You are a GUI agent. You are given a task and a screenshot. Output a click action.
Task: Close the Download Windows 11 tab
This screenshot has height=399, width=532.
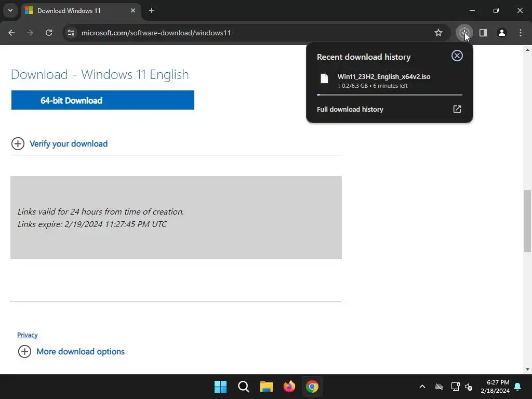pyautogui.click(x=133, y=10)
